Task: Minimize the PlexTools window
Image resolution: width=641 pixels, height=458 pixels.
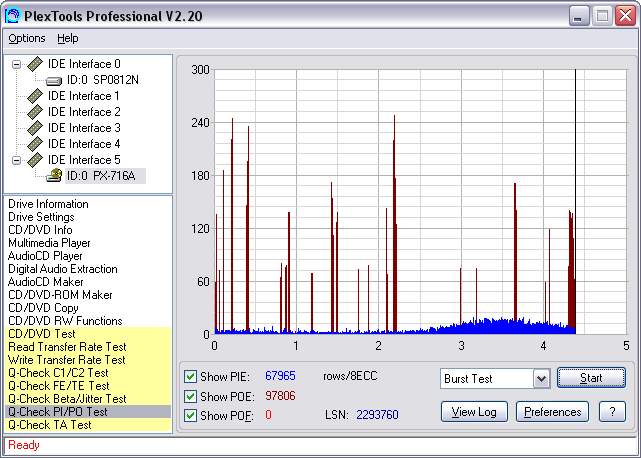Action: [x=579, y=16]
